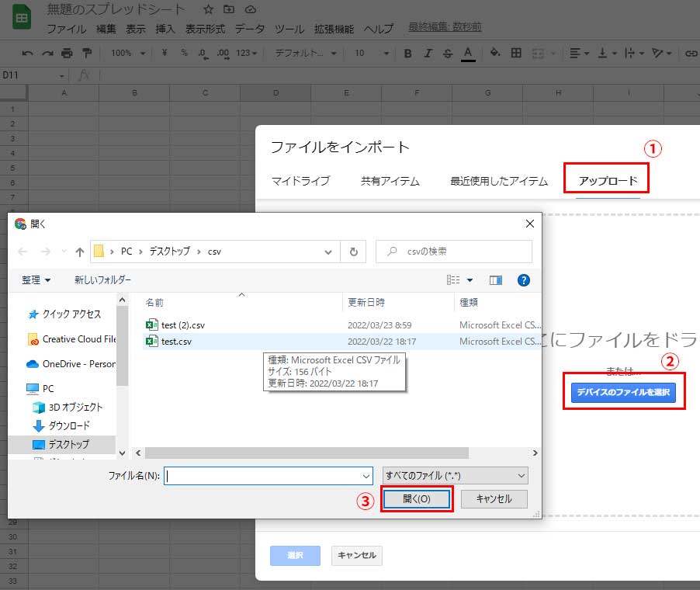The image size is (700, 590).
Task: Open the 編集 menu in Sheets
Action: click(106, 29)
